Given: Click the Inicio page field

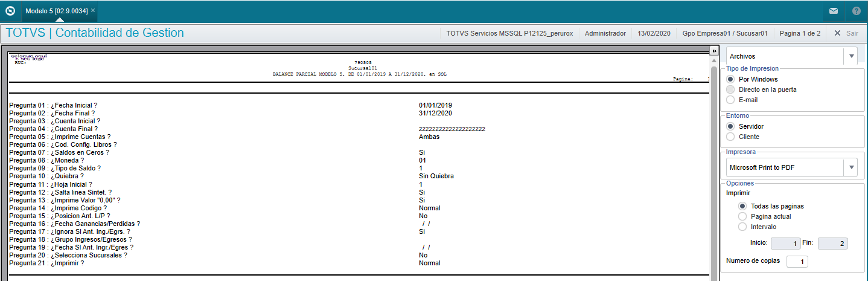Looking at the screenshot, I should coord(786,244).
